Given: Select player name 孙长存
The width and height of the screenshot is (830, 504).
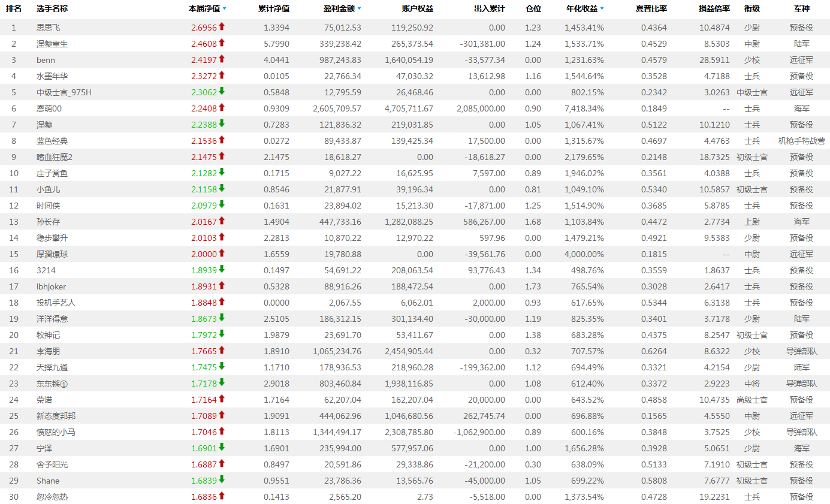Looking at the screenshot, I should pyautogui.click(x=49, y=222).
